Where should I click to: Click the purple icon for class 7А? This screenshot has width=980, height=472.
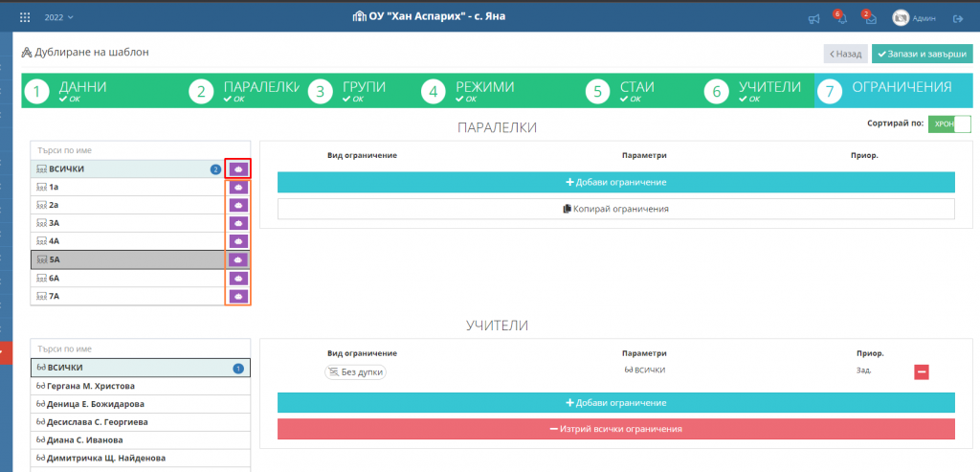tap(237, 296)
